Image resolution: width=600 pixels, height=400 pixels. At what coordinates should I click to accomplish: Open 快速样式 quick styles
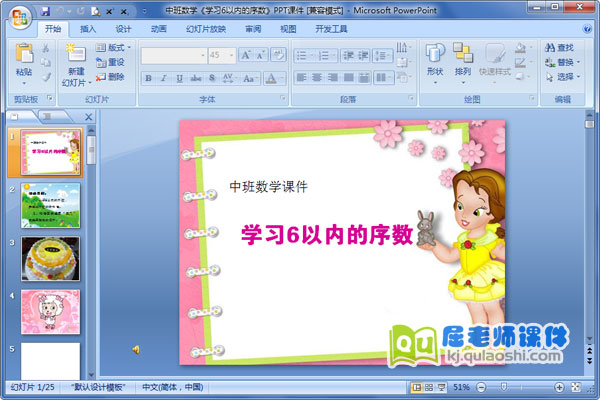point(495,61)
